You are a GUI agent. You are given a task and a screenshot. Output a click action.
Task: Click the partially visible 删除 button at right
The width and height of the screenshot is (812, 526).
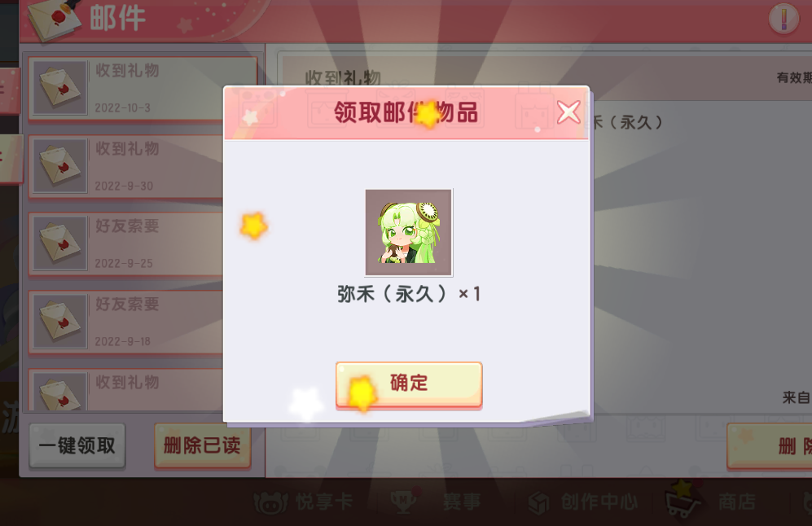[x=770, y=446]
